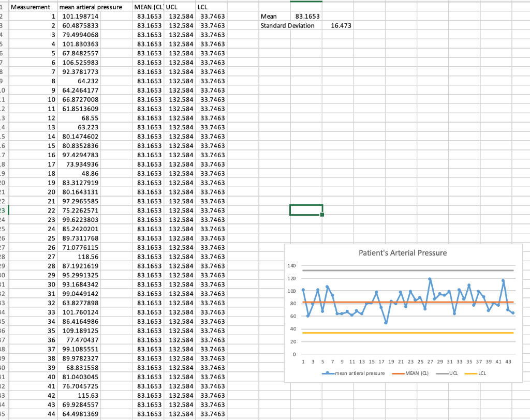Screen dimensions: 530x420
Task: Click the yellow LCL line in the chart
Action: tap(414, 333)
